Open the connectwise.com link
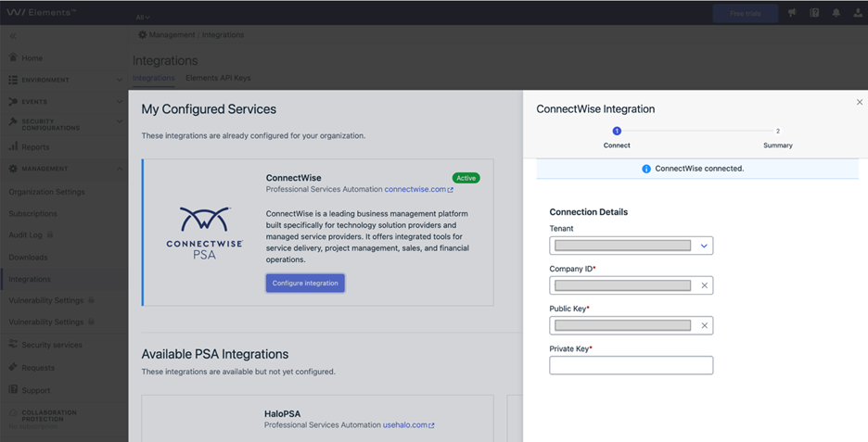The image size is (868, 442). pyautogui.click(x=418, y=189)
